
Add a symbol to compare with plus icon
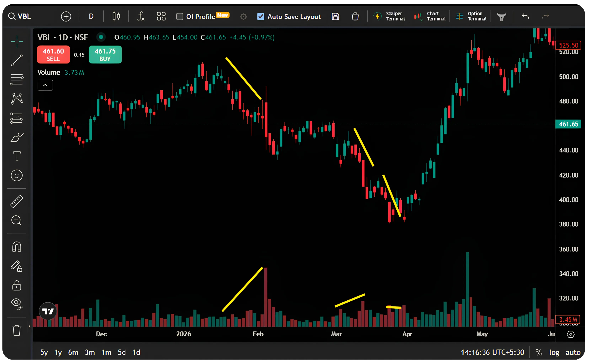click(x=66, y=16)
